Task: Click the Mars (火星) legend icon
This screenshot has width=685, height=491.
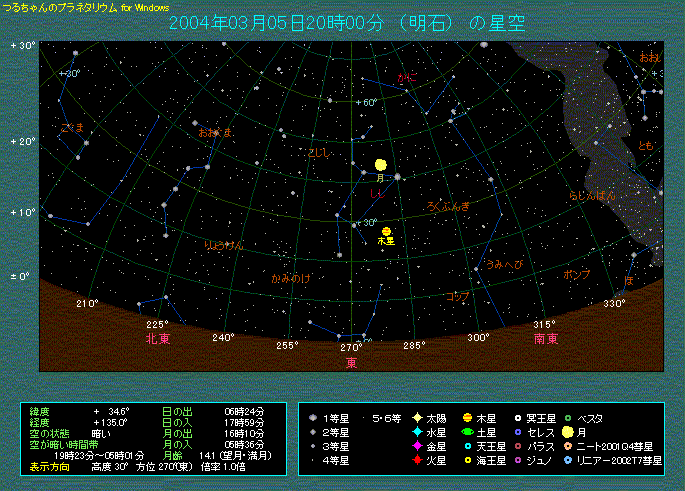Action: click(x=417, y=460)
